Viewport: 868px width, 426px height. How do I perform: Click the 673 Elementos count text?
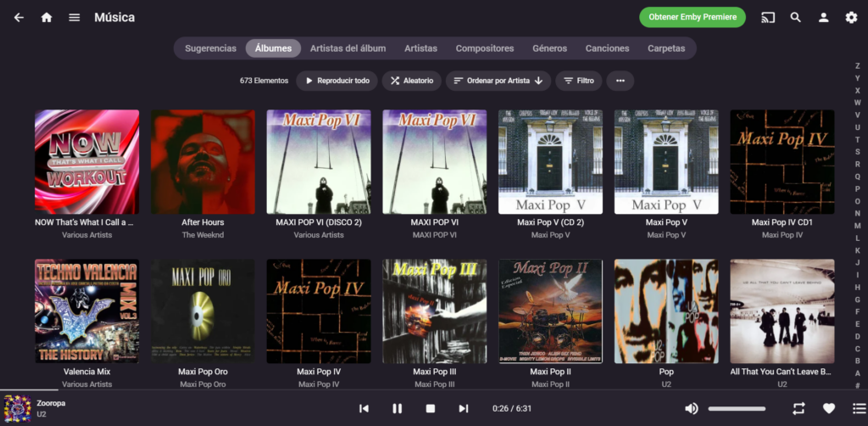coord(264,81)
